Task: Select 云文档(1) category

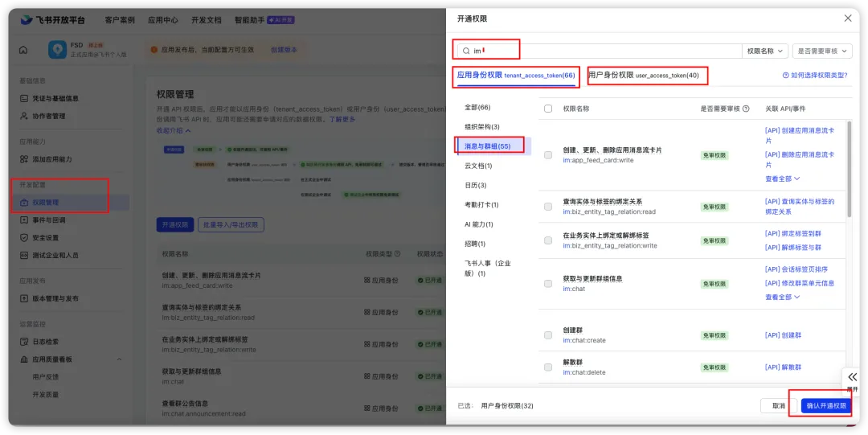Action: coord(477,166)
